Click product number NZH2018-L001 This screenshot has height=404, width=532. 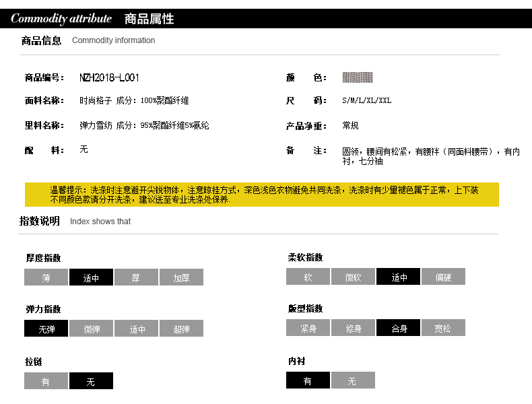click(109, 77)
